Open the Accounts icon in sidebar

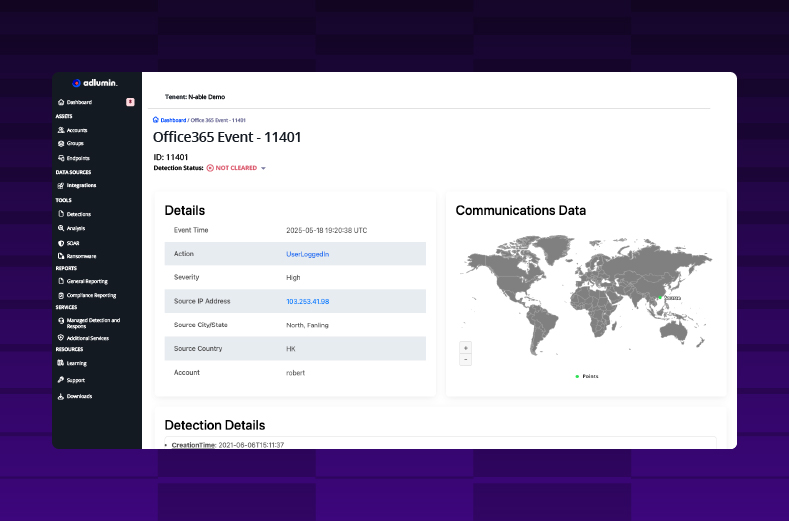click(61, 130)
